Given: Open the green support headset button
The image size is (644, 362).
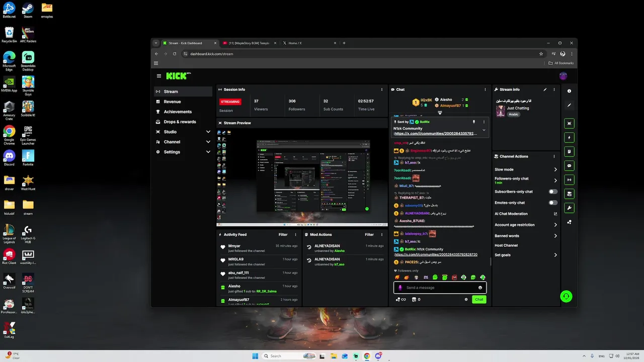Looking at the screenshot, I should [x=567, y=296].
